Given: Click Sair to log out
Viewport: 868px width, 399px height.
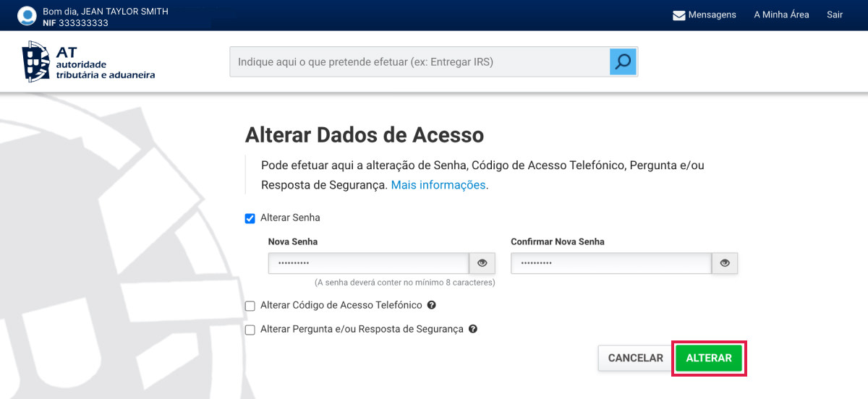Looking at the screenshot, I should [835, 14].
